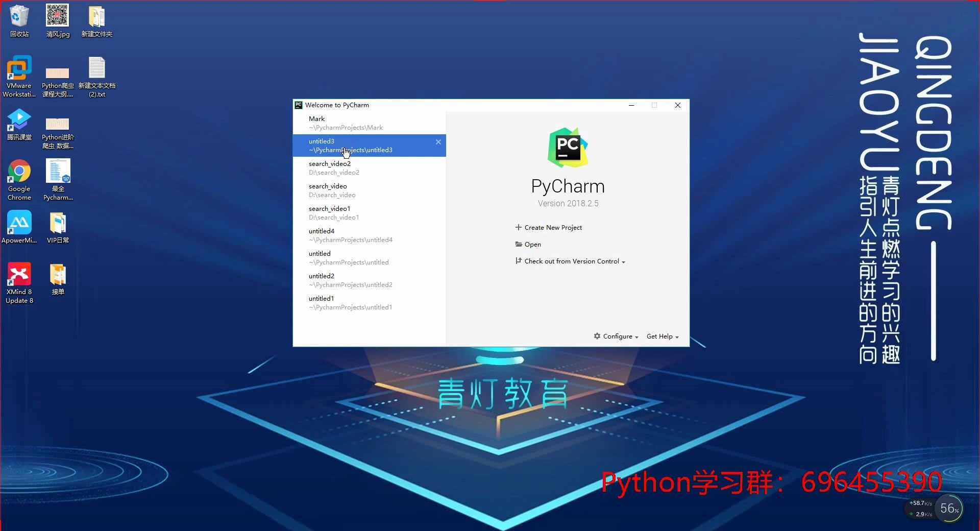980x531 pixels.
Task: Expand the Check out from Version Control dropdown
Action: click(x=625, y=261)
